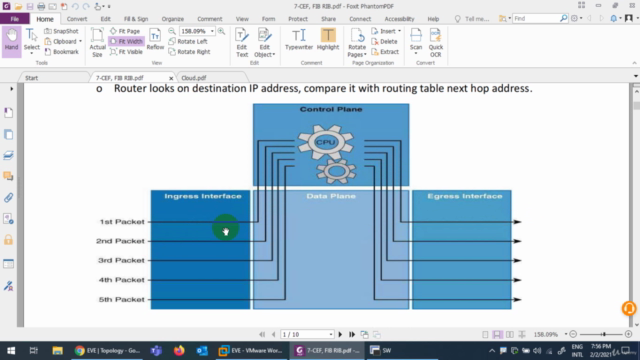This screenshot has width=640, height=360.
Task: Print document from quick access toolbar
Action: click(41, 6)
